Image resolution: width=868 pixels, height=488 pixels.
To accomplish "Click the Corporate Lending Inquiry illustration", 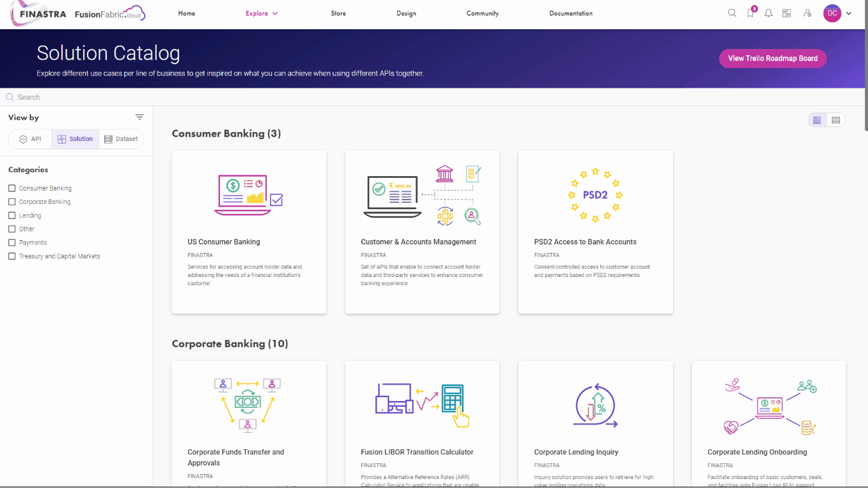I will (x=595, y=405).
